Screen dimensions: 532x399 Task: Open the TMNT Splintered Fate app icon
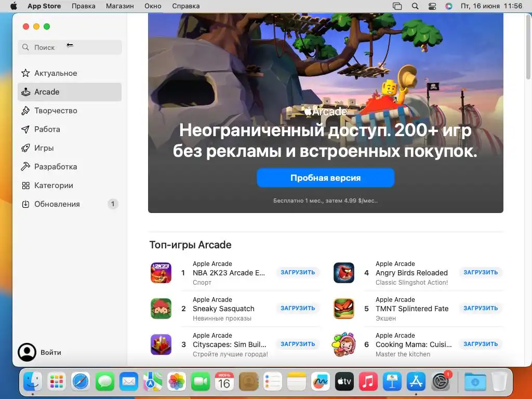344,309
